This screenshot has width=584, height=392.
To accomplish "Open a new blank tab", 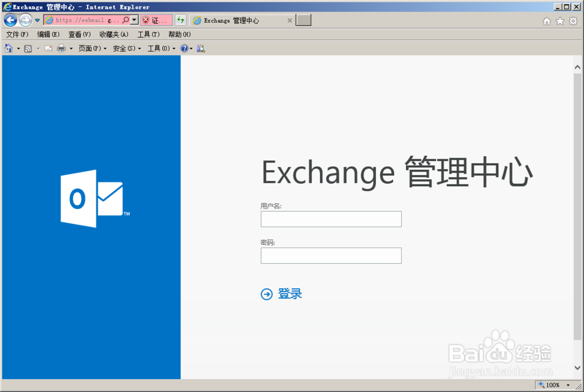I will [304, 20].
